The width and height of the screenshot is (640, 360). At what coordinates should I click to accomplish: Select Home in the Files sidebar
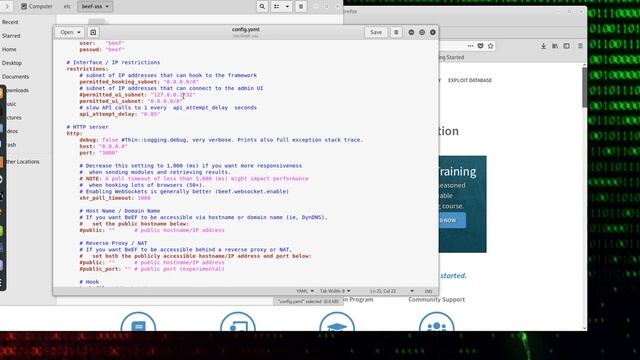9,49
